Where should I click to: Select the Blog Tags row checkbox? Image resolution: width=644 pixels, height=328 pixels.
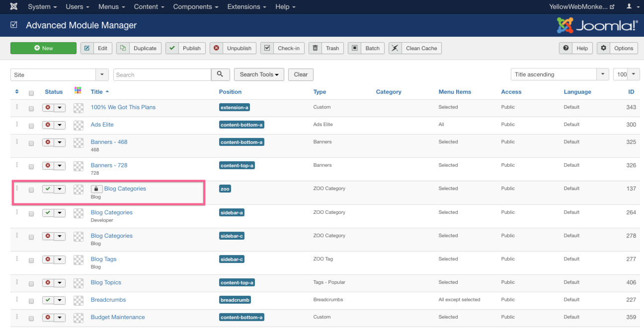(31, 261)
